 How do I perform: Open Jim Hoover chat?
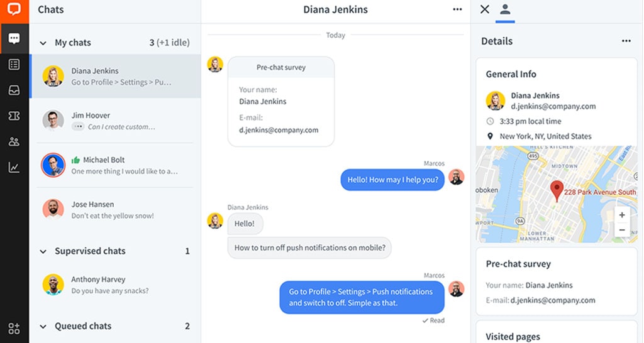[114, 121]
